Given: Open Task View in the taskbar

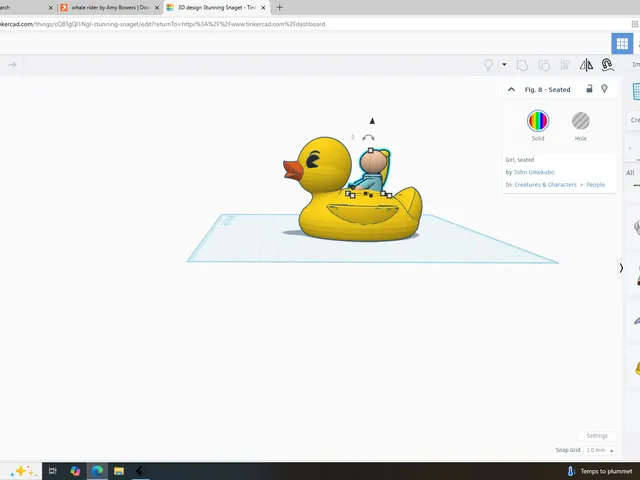Looking at the screenshot, I should tap(53, 471).
